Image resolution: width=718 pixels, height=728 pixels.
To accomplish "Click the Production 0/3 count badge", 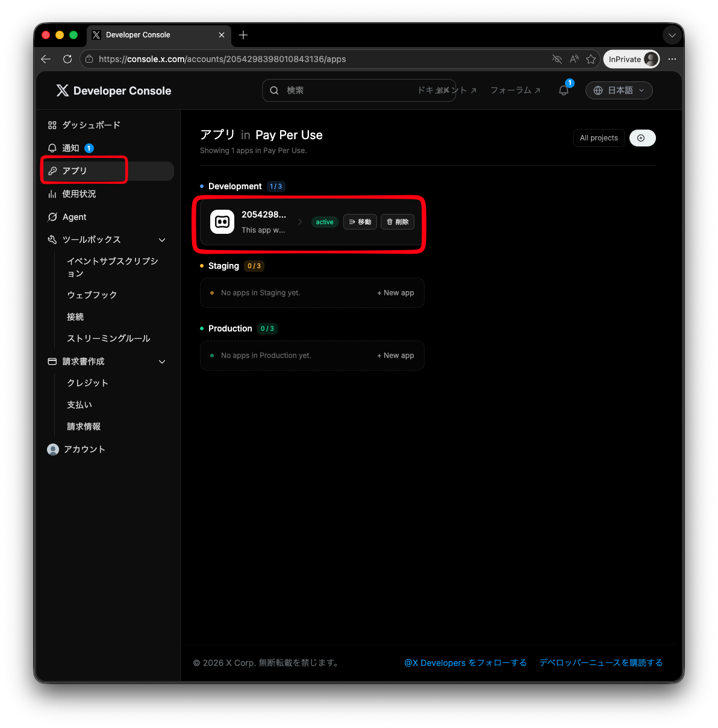I will [267, 328].
